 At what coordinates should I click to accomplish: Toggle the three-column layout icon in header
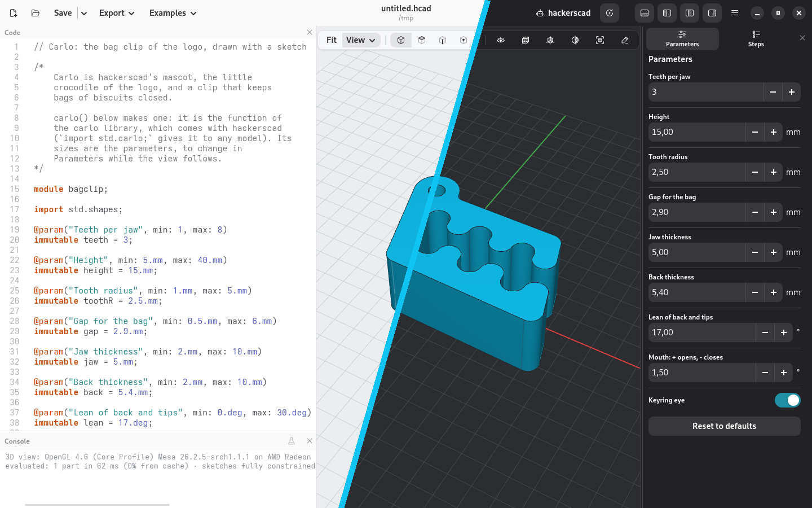[x=690, y=13]
